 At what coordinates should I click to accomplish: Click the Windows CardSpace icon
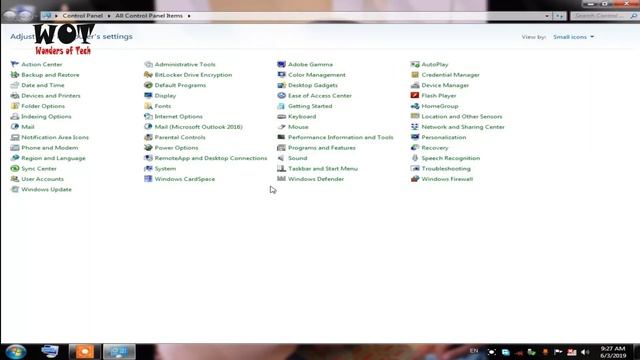coord(148,179)
